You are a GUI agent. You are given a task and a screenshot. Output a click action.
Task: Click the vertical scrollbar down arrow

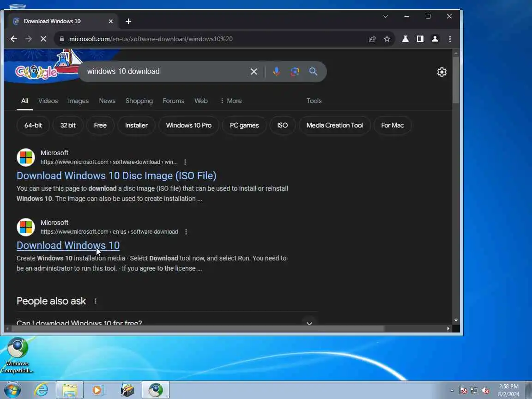[456, 320]
